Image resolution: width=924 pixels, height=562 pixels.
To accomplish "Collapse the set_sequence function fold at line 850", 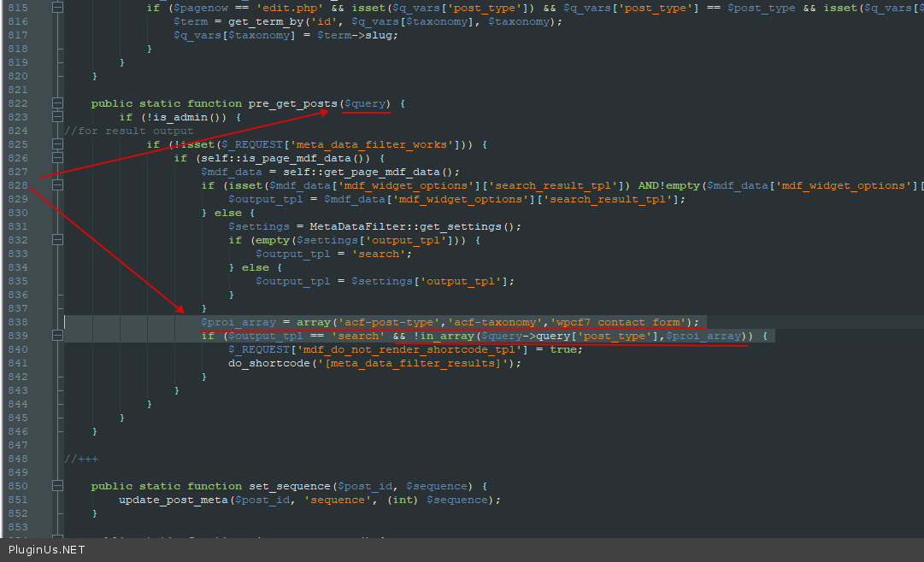I will pyautogui.click(x=57, y=486).
